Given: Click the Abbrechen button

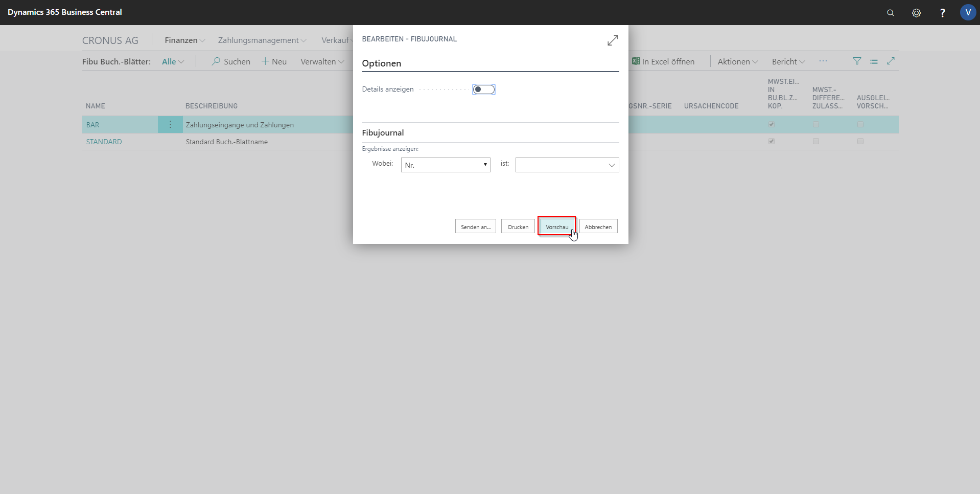Looking at the screenshot, I should pos(598,227).
